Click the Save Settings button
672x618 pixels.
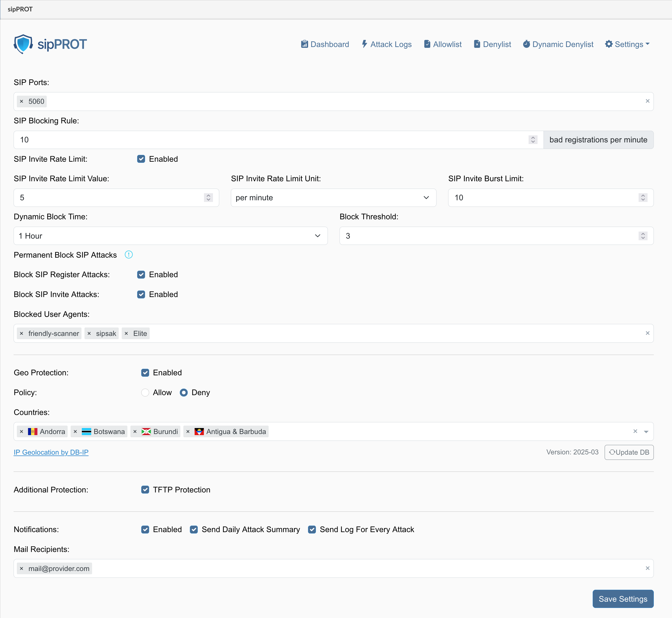tap(623, 599)
